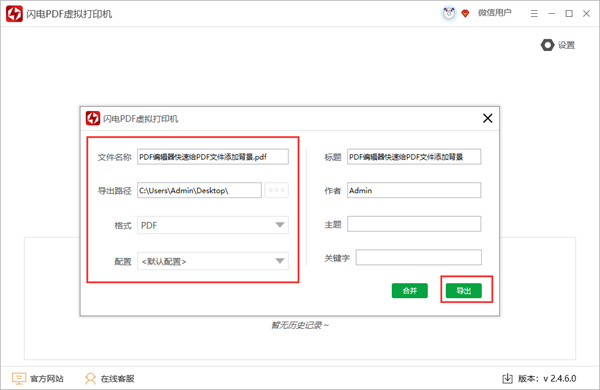Screen dimensions: 600x390
Task: Open the hamburger menu in title bar
Action: click(534, 14)
